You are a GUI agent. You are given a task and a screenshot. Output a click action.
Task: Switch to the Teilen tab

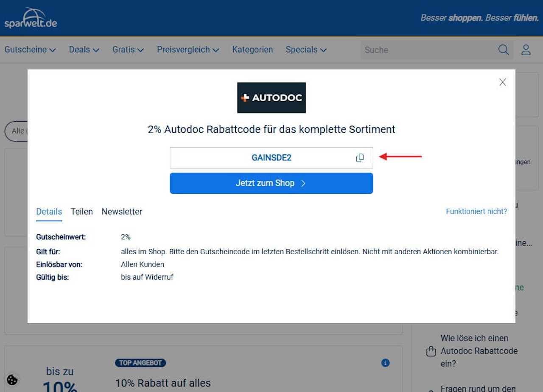82,211
